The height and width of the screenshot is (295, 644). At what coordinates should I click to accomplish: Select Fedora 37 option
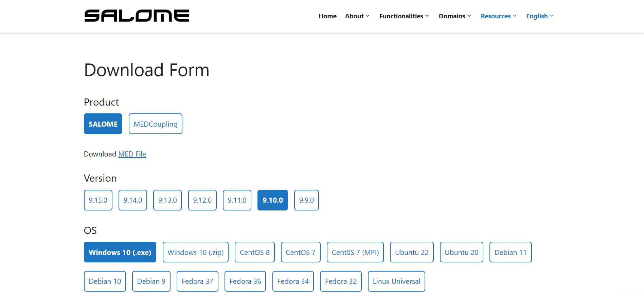pos(197,281)
